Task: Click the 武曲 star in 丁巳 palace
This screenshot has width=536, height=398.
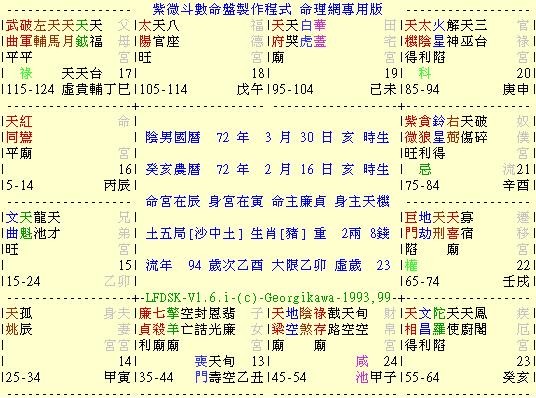Action: [x=12, y=34]
